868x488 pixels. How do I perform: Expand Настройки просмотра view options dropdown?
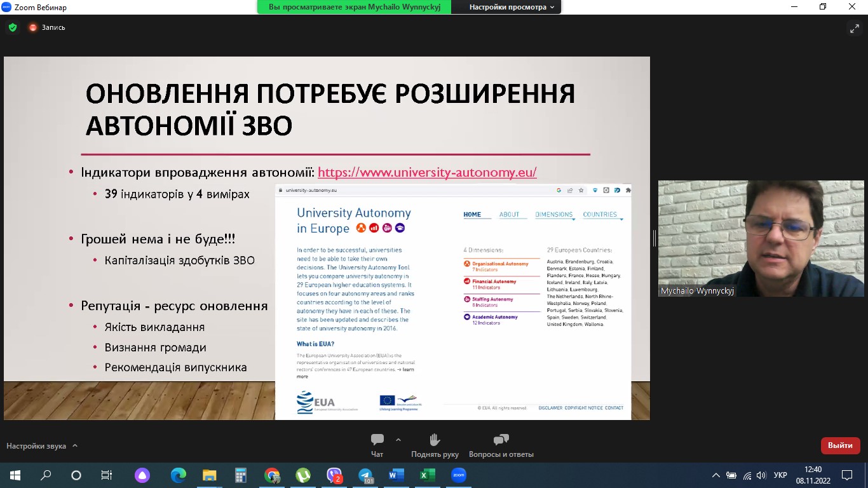point(512,7)
